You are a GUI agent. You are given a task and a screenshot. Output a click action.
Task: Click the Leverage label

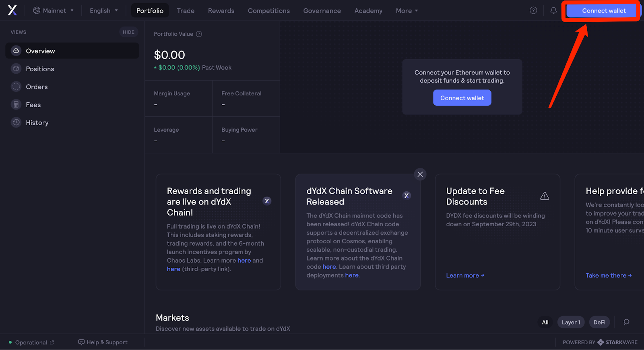(x=166, y=130)
